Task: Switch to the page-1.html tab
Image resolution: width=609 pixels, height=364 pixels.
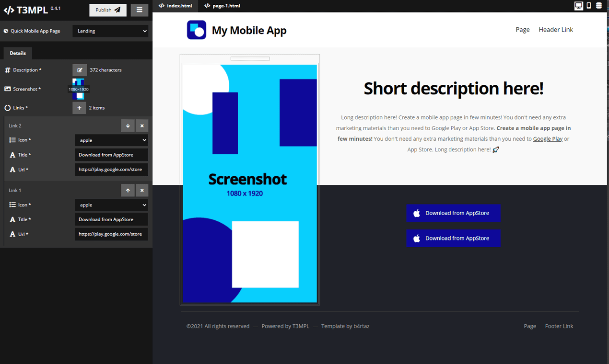Action: coord(222,6)
